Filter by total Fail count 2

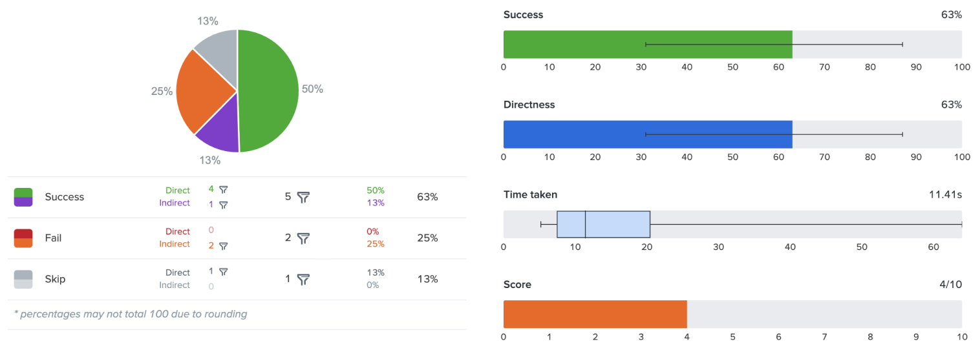coord(303,238)
